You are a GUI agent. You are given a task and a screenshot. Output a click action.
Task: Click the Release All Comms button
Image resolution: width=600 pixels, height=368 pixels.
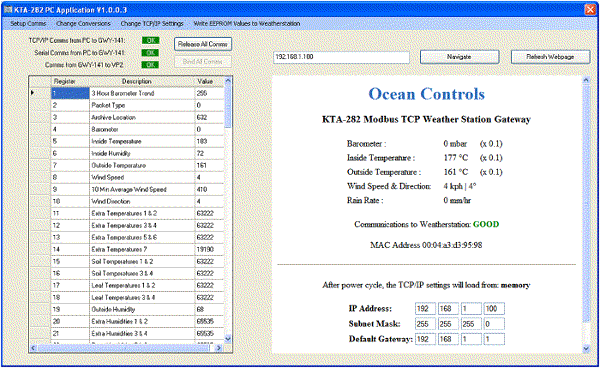pyautogui.click(x=203, y=44)
